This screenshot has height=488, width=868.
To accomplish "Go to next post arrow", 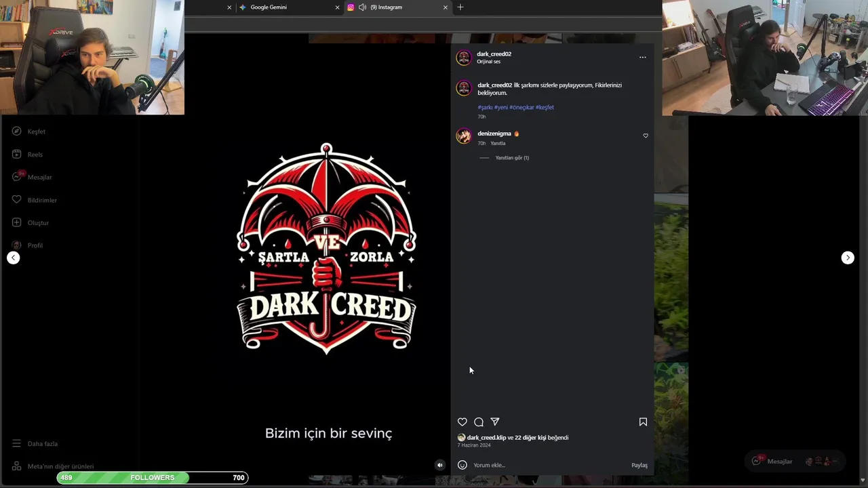I will 848,258.
